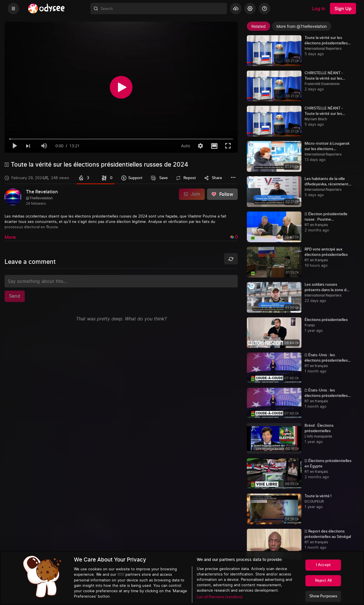364x605 pixels.
Task: Refresh the comments section
Action: (x=231, y=259)
